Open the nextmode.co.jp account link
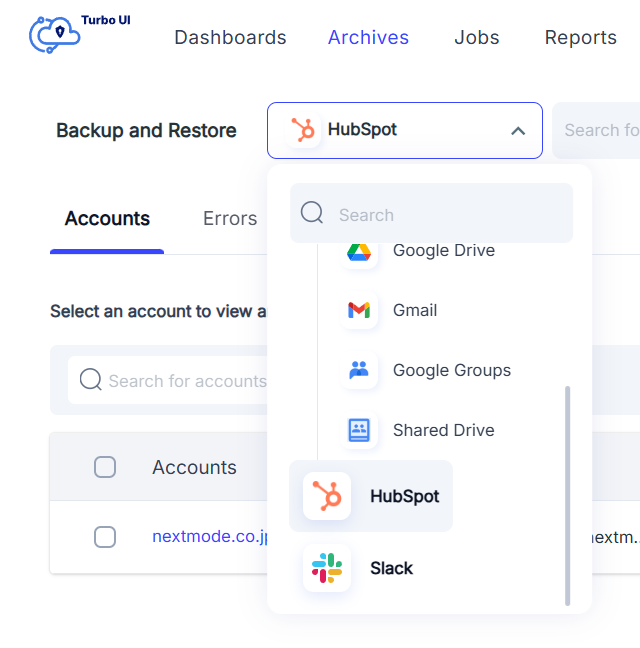640x648 pixels. pos(210,536)
